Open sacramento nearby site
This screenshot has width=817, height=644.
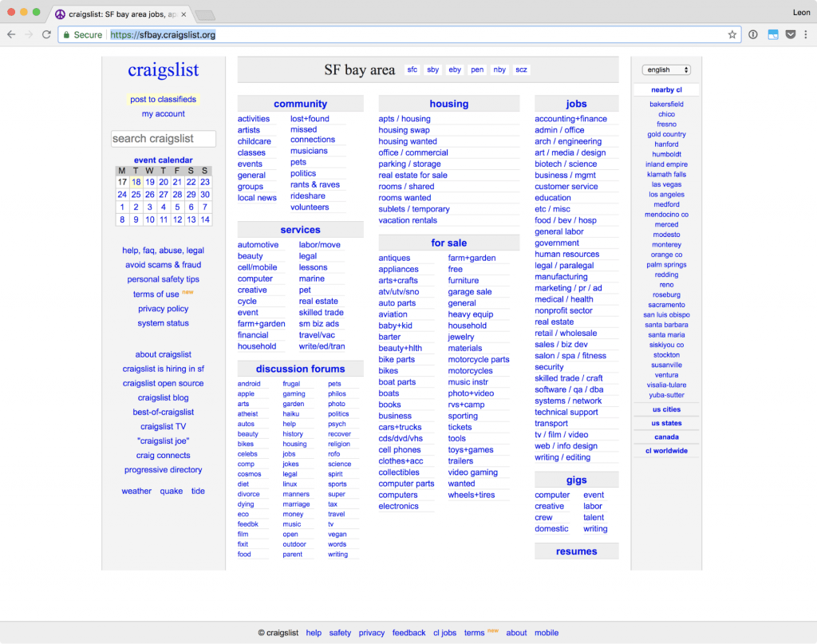point(666,305)
